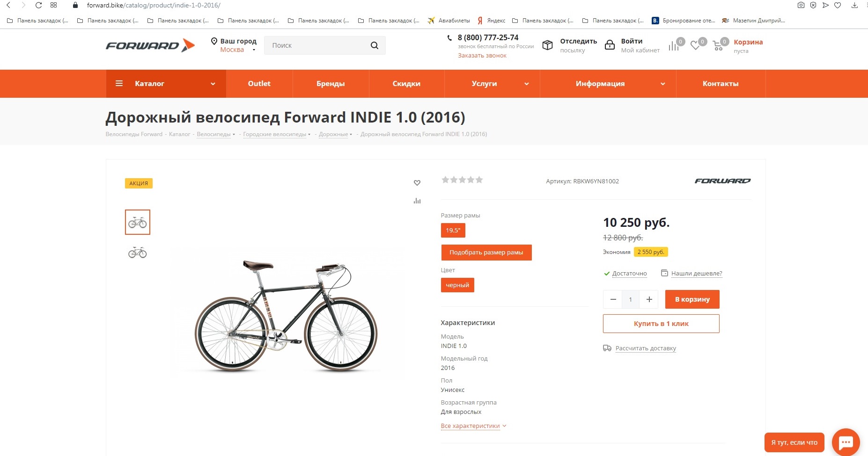Open the comparison chart icon in header
Image resolution: width=868 pixels, height=456 pixels.
pyautogui.click(x=674, y=46)
